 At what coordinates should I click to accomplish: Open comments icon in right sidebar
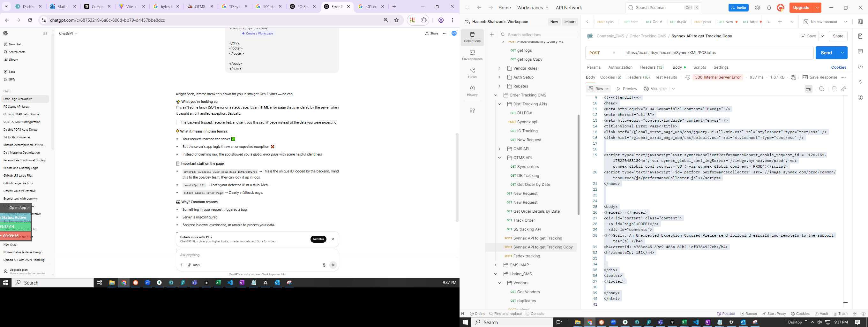pyautogui.click(x=860, y=51)
